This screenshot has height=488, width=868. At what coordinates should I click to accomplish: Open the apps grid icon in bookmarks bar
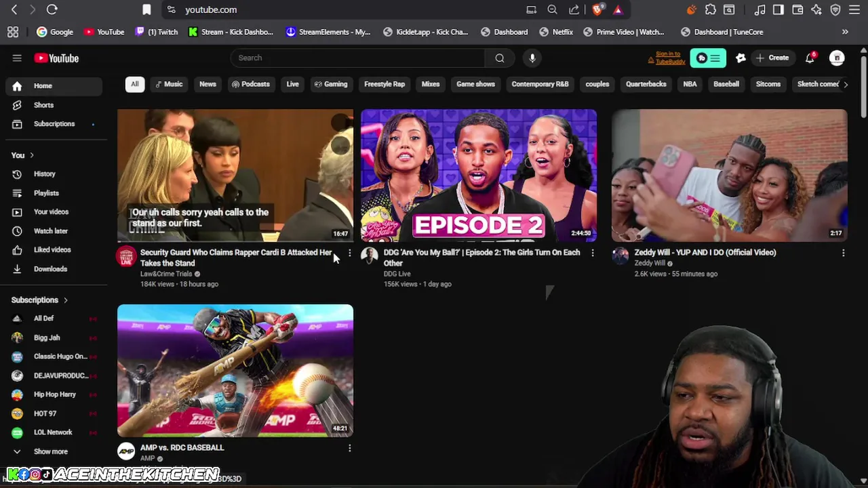pos(13,32)
